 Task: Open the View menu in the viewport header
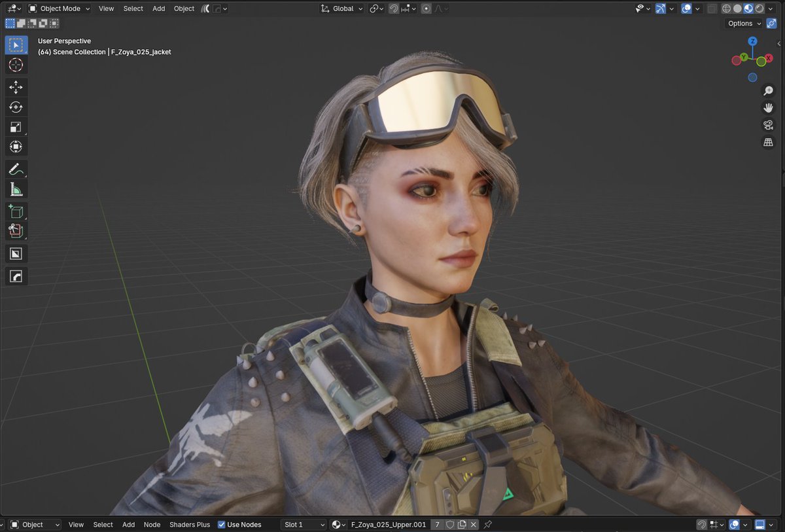[106, 9]
